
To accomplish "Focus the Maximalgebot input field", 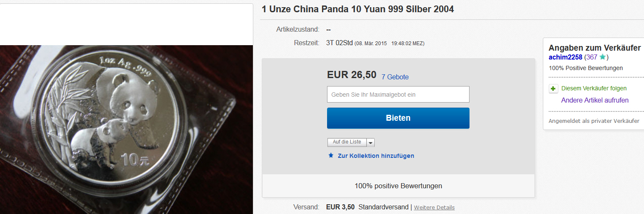I will pyautogui.click(x=398, y=94).
